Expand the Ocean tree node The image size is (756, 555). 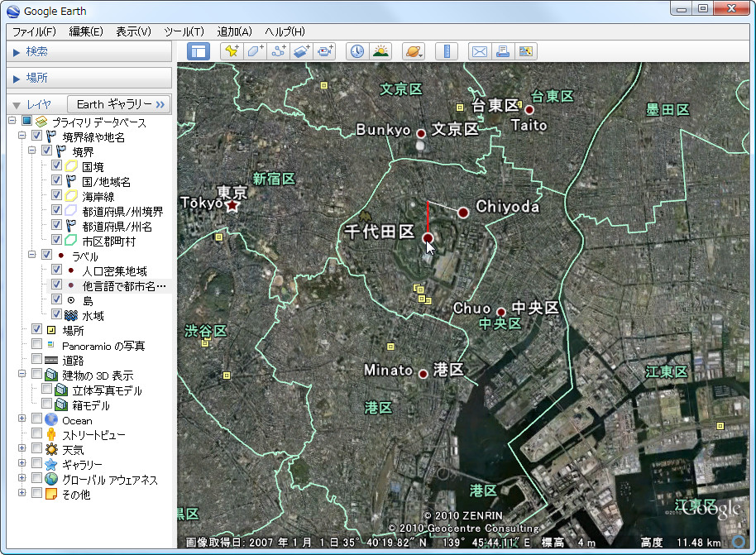22,419
